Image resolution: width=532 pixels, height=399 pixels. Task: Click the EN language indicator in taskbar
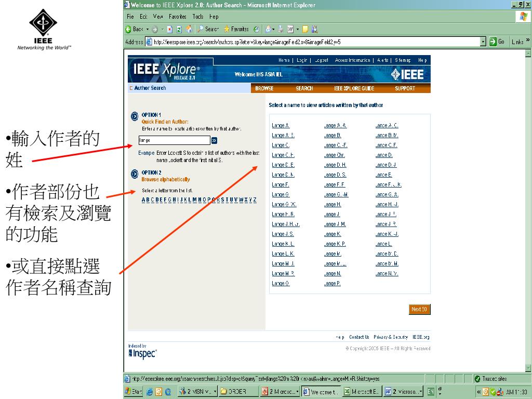click(431, 392)
